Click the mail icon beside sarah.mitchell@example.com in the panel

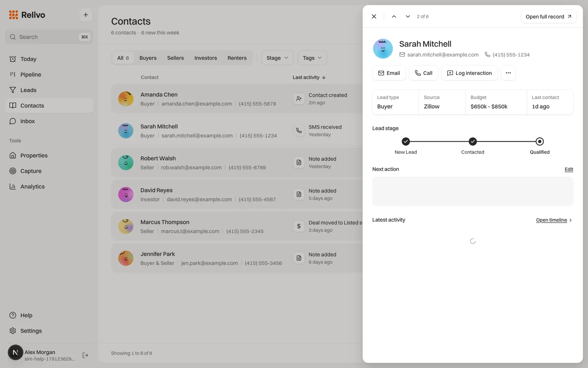tap(402, 54)
